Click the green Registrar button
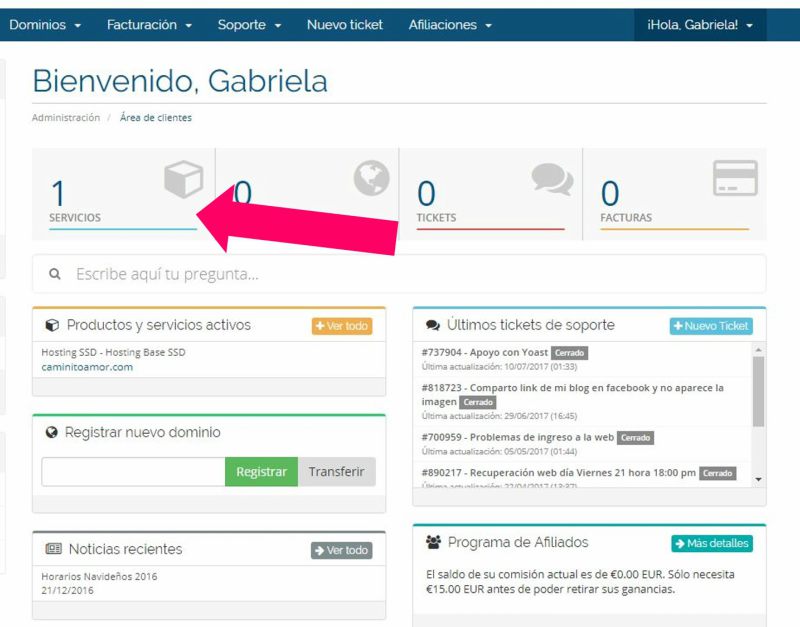Screen dimensions: 800x627 261,472
